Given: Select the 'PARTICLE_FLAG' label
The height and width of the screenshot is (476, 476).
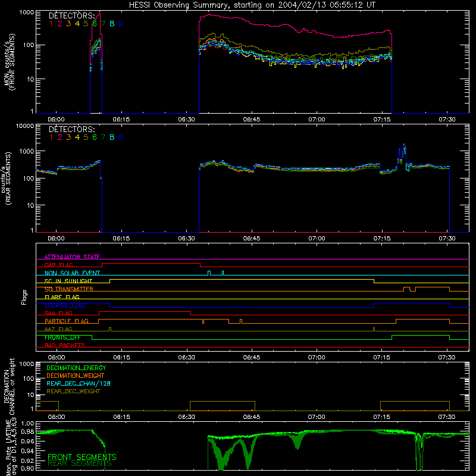Looking at the screenshot, I should [x=67, y=321].
